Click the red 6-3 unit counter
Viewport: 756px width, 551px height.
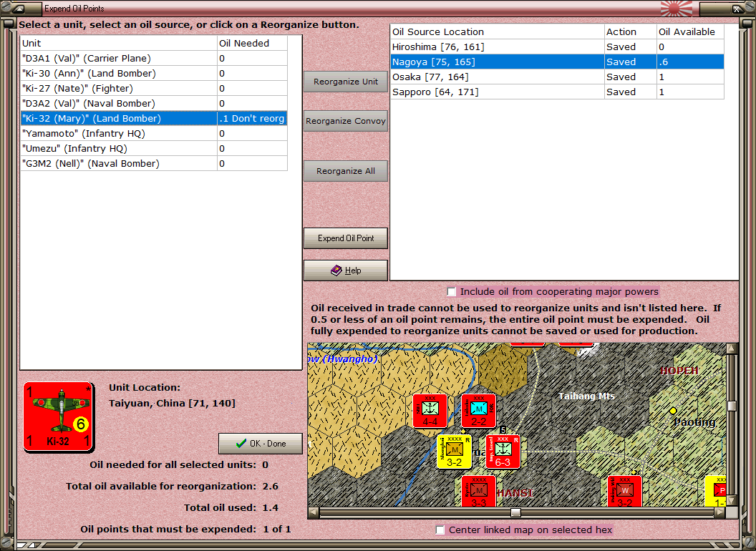coord(503,452)
